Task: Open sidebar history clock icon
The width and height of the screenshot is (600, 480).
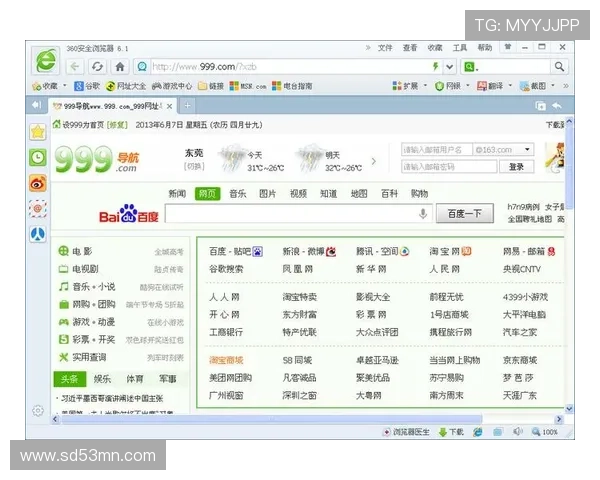Action: pyautogui.click(x=38, y=157)
